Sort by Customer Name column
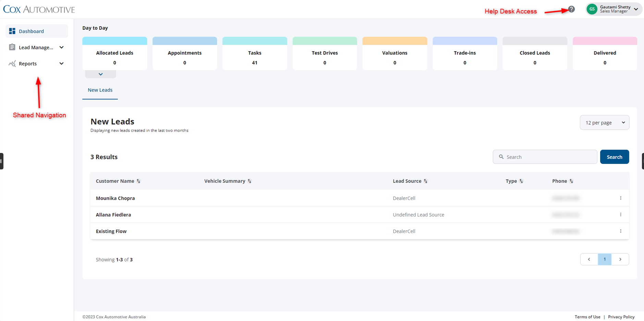The image size is (644, 321). [138, 181]
